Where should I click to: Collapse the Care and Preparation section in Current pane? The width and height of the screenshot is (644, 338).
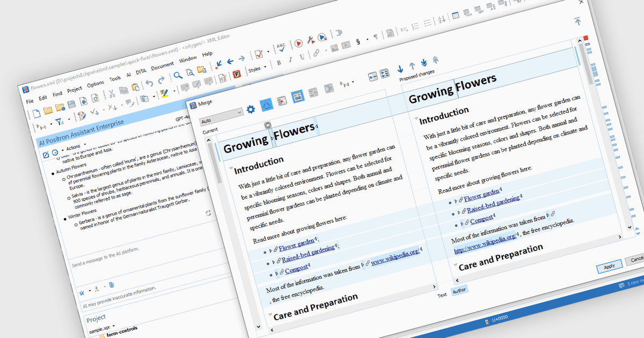269,315
